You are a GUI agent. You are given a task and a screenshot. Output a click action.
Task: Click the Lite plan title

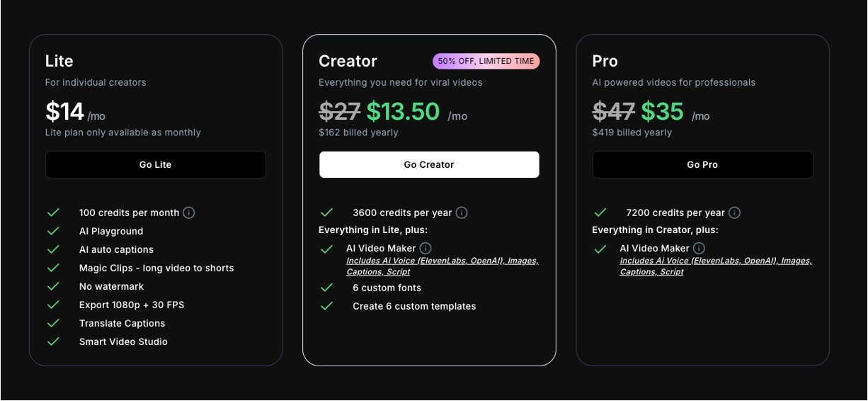[x=59, y=61]
